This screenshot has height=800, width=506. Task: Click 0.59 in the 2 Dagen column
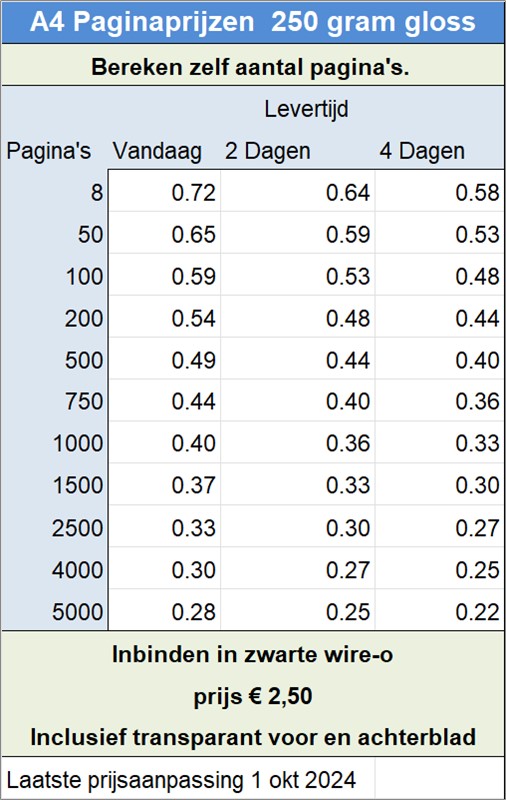(x=298, y=235)
